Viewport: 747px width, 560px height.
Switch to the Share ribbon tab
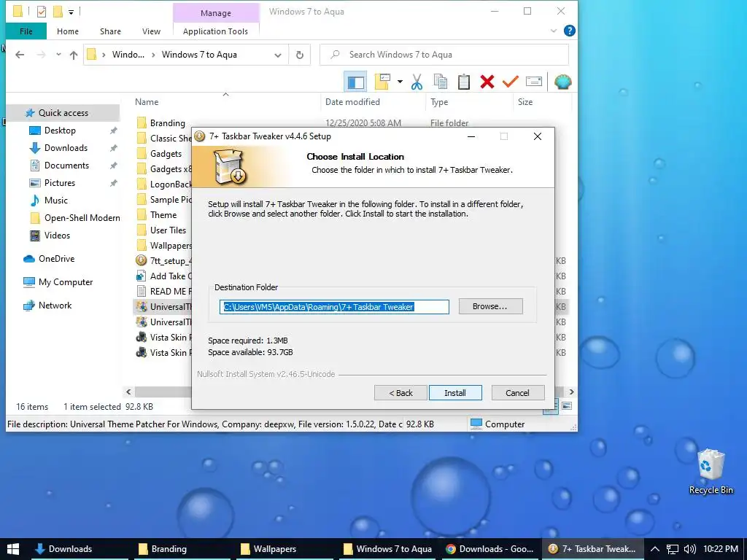pos(110,31)
